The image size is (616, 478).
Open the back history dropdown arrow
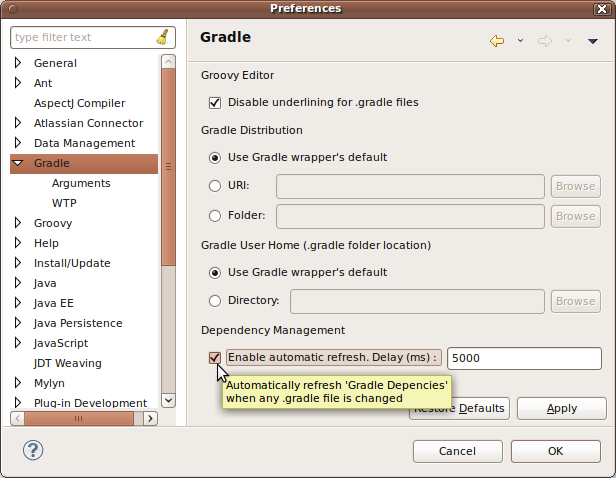[x=520, y=40]
